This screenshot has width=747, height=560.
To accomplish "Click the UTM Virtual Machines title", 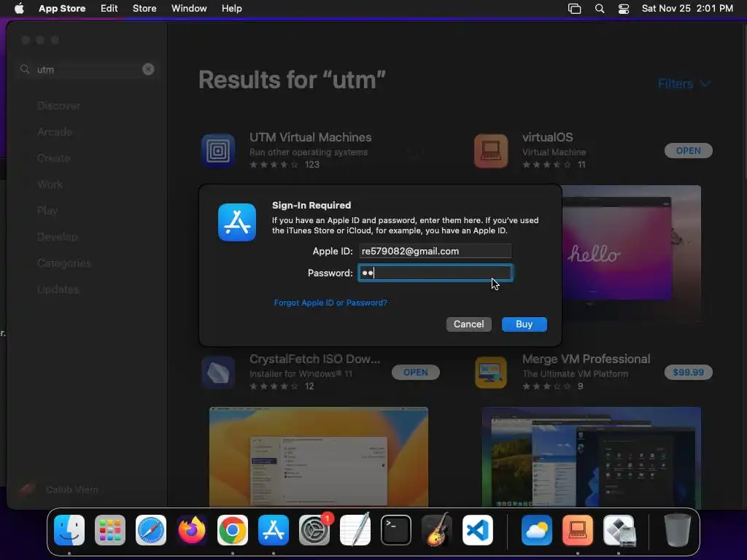I will click(x=311, y=137).
